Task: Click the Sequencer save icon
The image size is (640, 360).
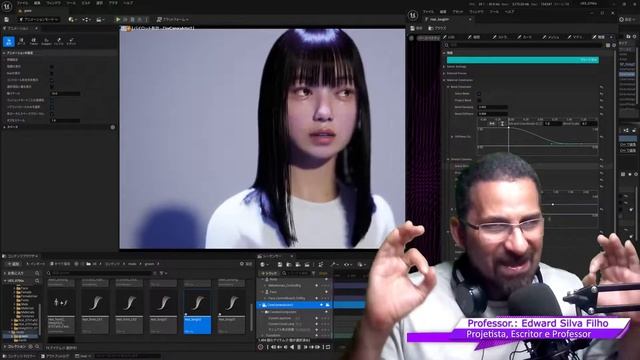Action: (x=280, y=265)
